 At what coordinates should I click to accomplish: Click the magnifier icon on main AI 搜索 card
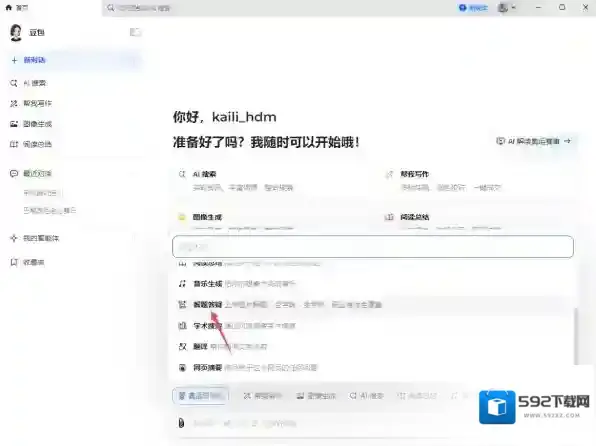coord(182,174)
